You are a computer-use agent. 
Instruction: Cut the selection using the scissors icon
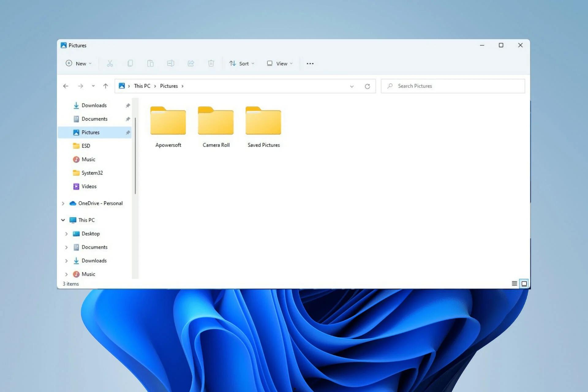(x=110, y=63)
